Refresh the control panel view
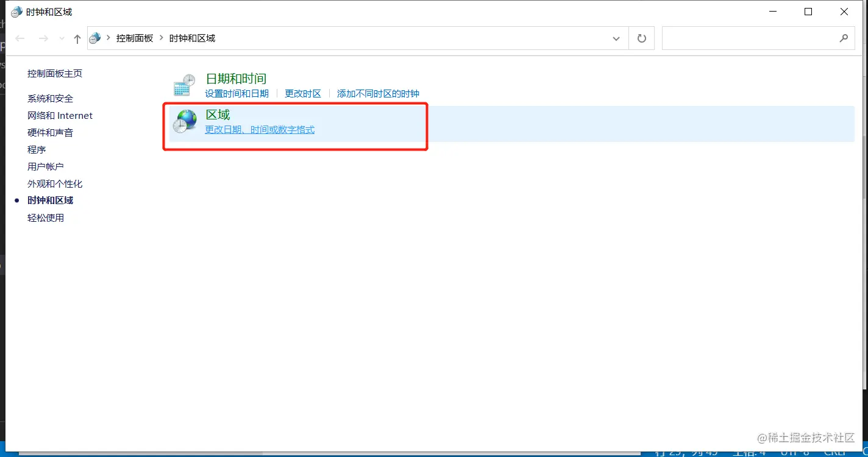 point(642,38)
